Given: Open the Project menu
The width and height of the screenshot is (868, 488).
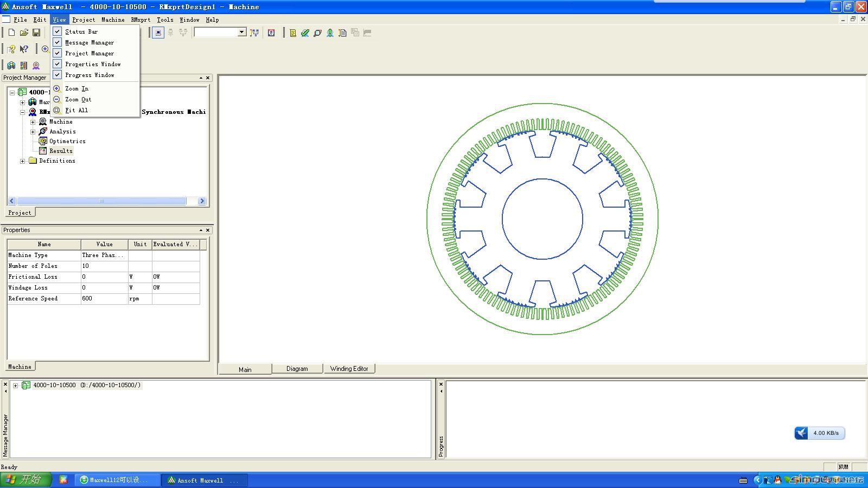Looking at the screenshot, I should point(84,20).
